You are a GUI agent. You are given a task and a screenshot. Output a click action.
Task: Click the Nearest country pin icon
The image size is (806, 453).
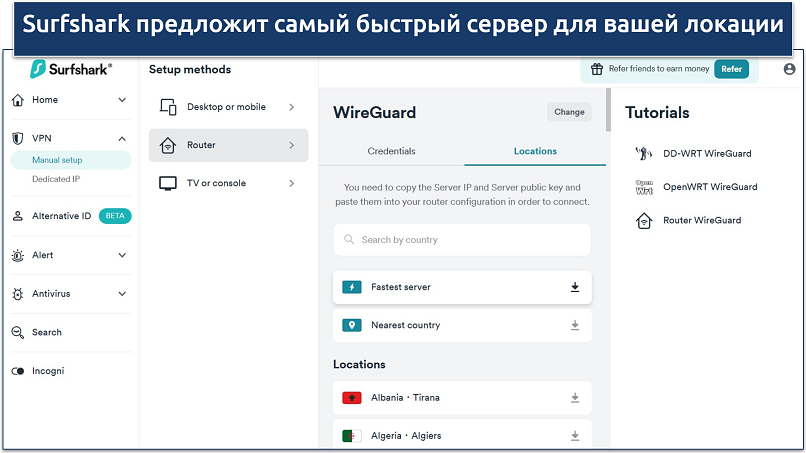pyautogui.click(x=352, y=325)
